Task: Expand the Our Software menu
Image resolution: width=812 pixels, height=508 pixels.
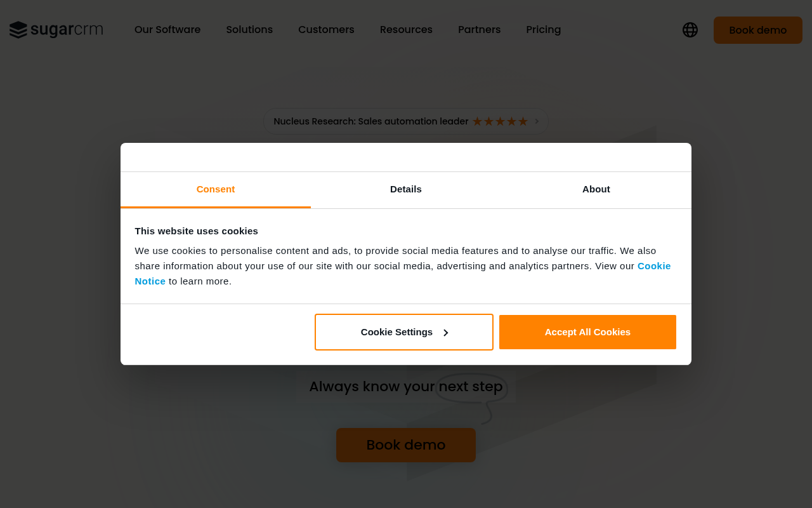Action: click(167, 30)
